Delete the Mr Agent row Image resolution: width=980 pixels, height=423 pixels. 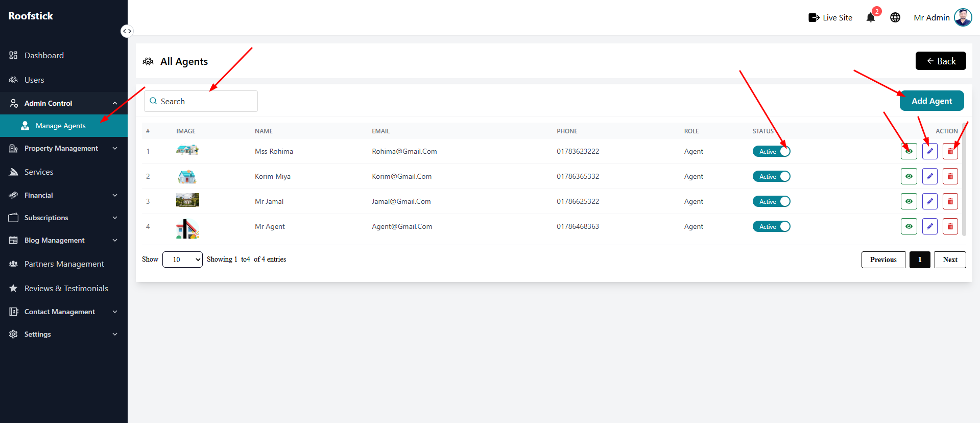click(950, 226)
